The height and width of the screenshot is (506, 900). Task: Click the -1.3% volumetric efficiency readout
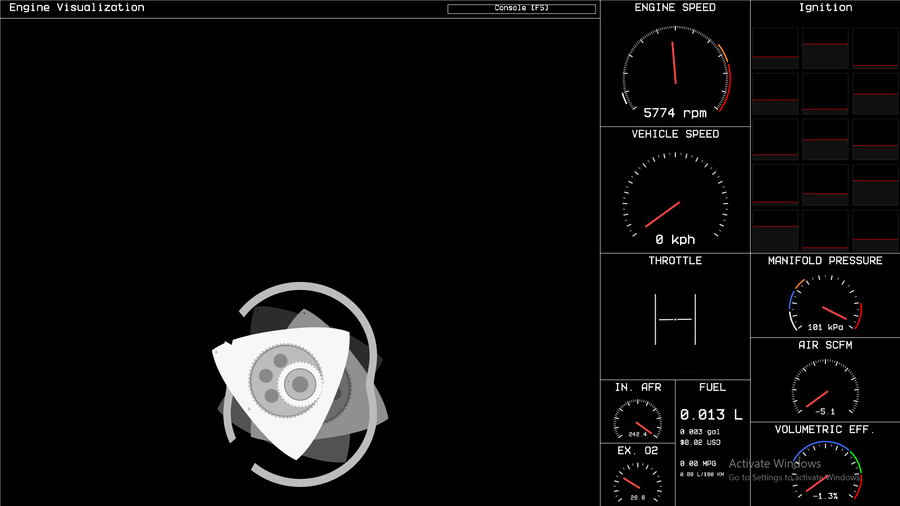825,496
